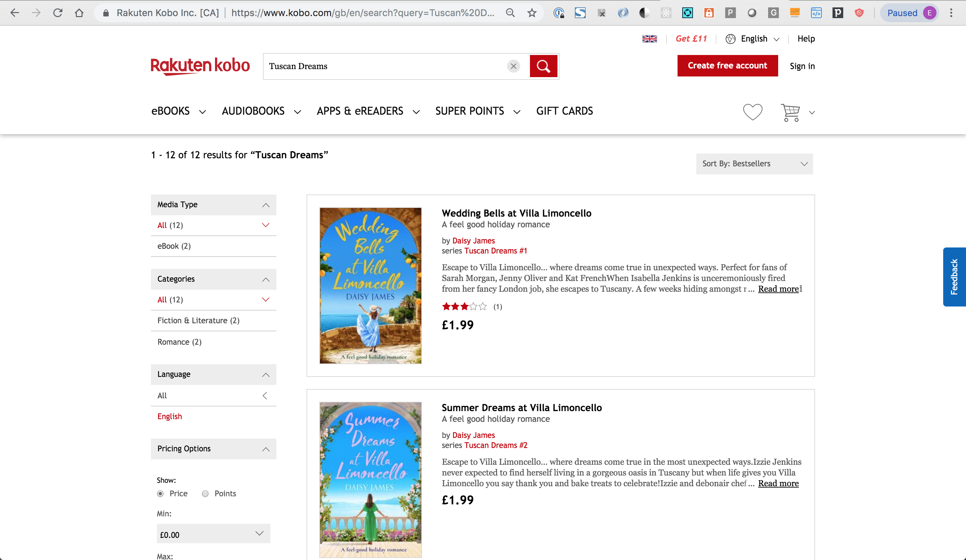Click the blue S extension icon
Screen dimensions: 966x560
click(x=580, y=13)
